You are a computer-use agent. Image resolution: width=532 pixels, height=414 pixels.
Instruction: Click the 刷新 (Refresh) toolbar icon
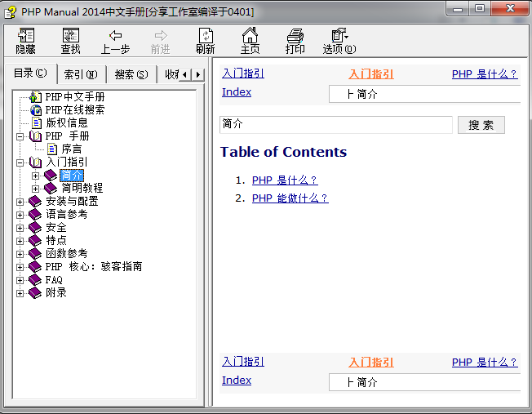coord(206,35)
